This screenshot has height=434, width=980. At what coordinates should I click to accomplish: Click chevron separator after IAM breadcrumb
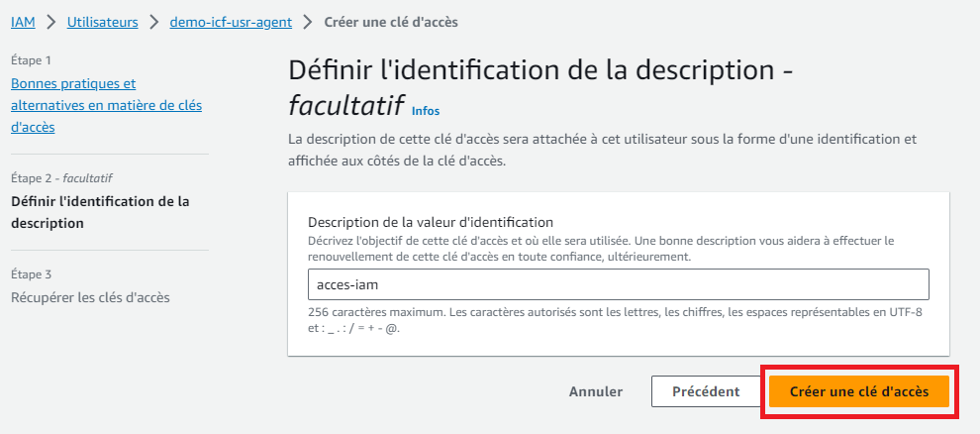point(51,23)
